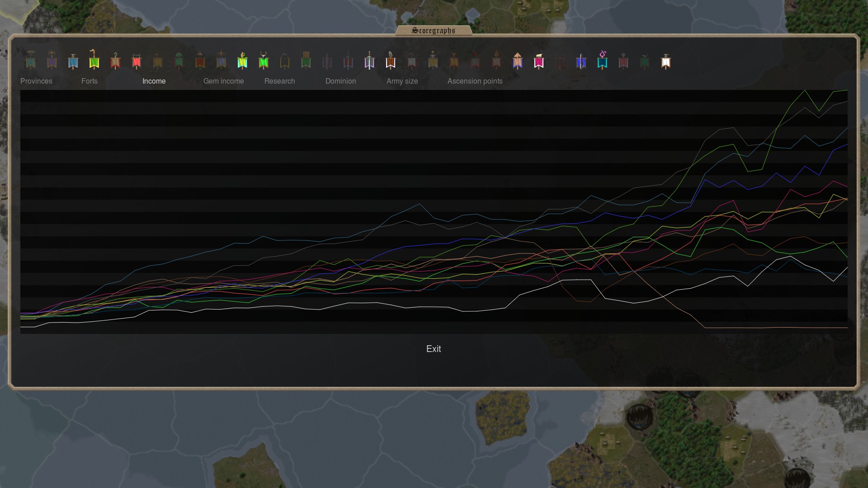Switch to the Provinces graph
Image resolution: width=868 pixels, height=488 pixels.
[36, 81]
